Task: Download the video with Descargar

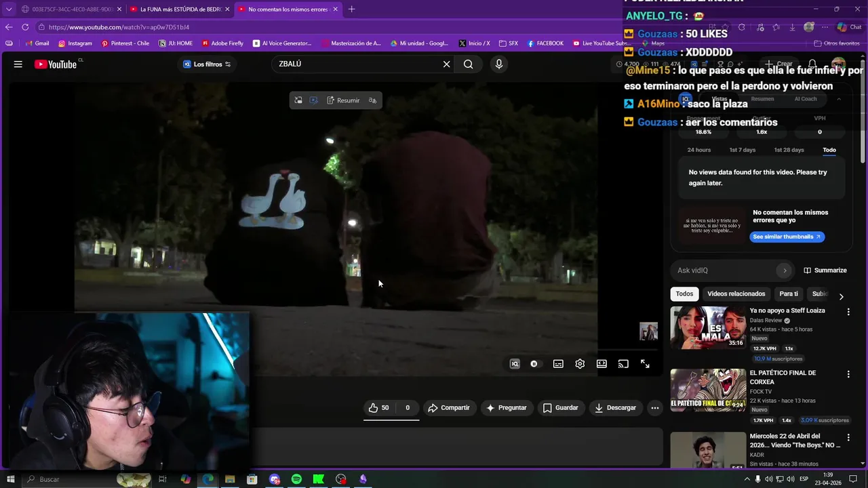Action: coord(616,408)
